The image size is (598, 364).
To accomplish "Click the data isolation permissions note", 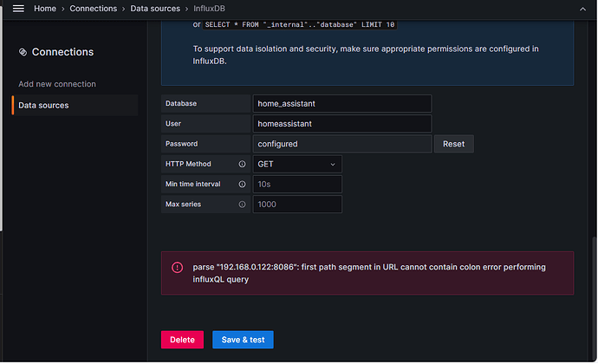I will [x=366, y=55].
